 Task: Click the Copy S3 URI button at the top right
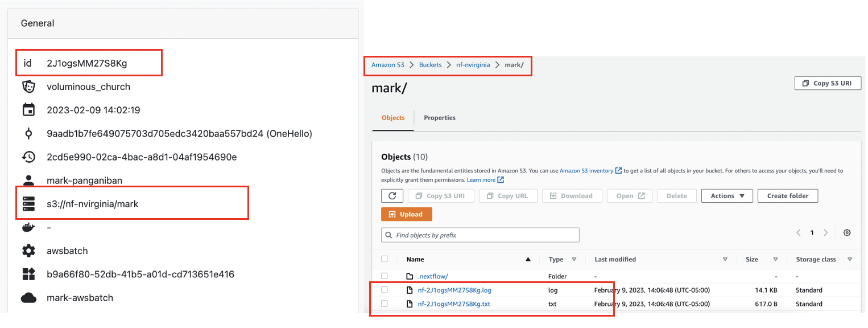(x=828, y=83)
